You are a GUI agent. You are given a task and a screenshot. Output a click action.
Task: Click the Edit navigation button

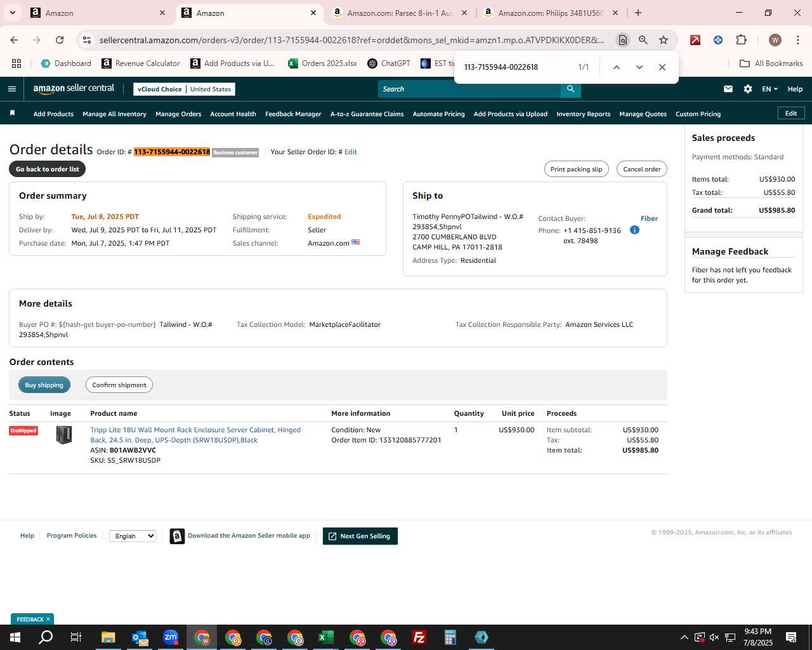click(x=791, y=113)
